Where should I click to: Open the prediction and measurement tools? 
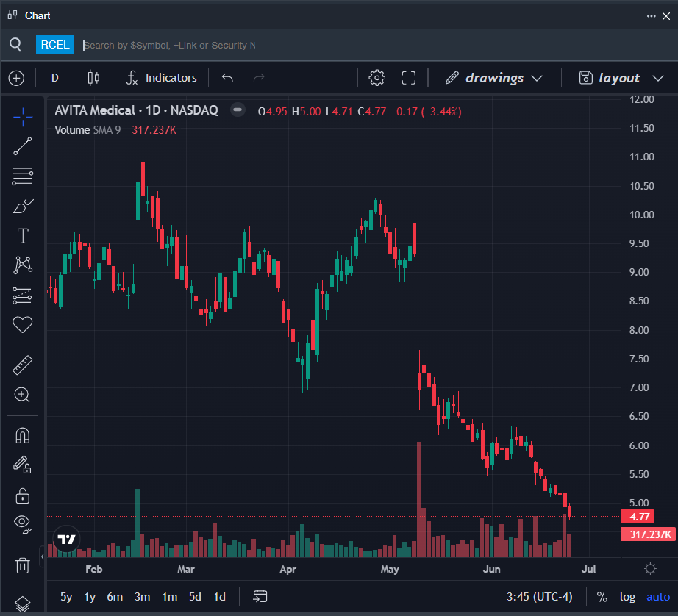[23, 296]
